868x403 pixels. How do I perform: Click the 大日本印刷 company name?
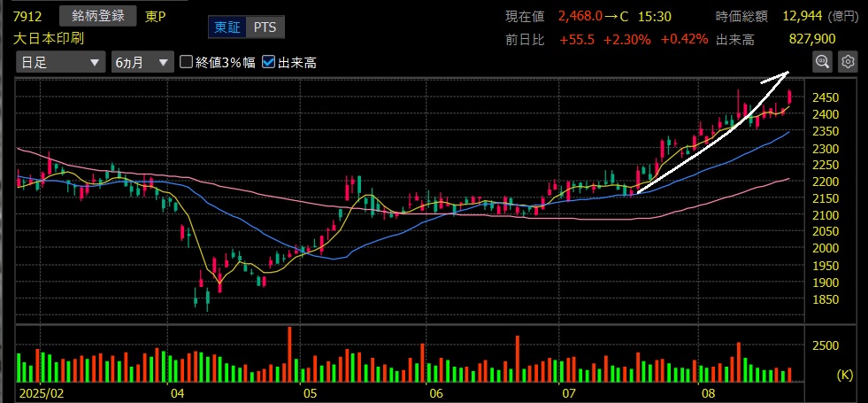(48, 38)
